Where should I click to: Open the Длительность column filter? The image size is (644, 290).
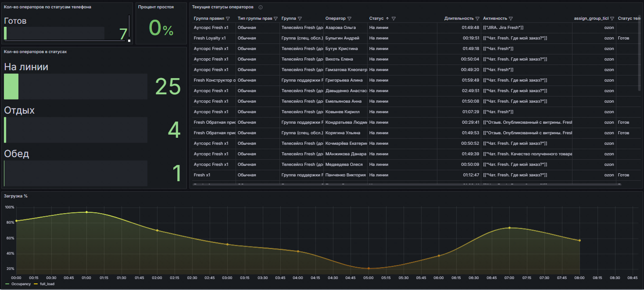pos(477,19)
